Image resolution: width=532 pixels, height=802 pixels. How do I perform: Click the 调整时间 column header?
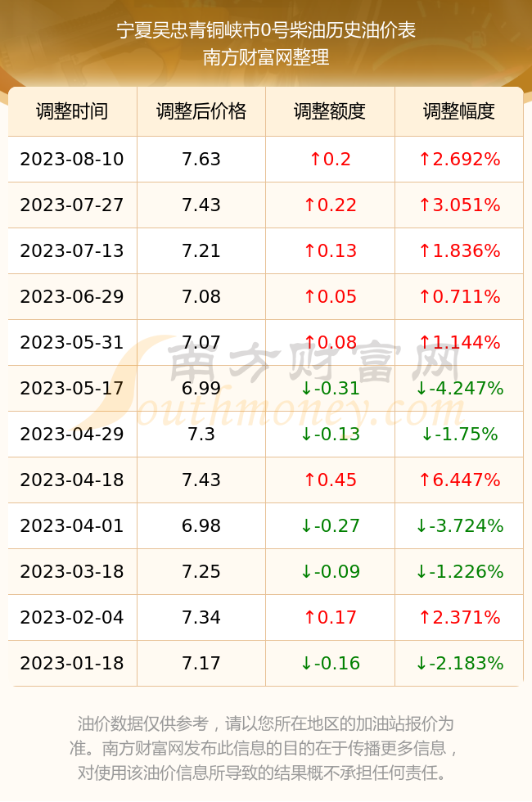pos(72,111)
